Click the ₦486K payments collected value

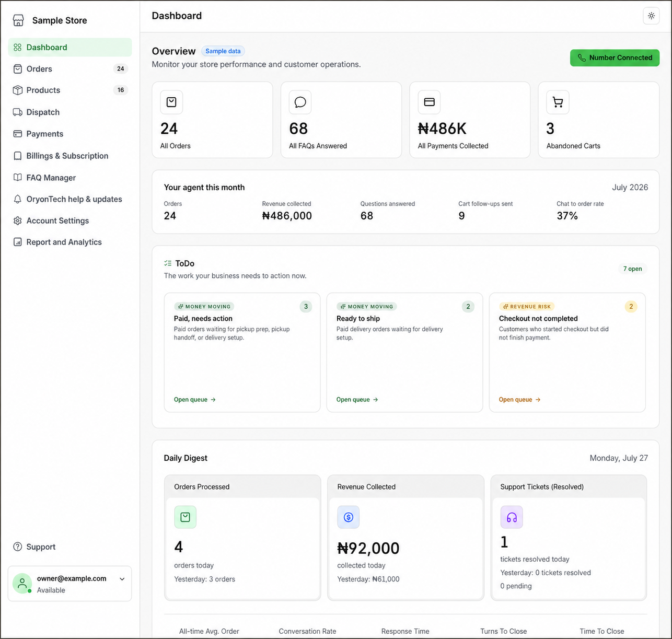pyautogui.click(x=442, y=129)
